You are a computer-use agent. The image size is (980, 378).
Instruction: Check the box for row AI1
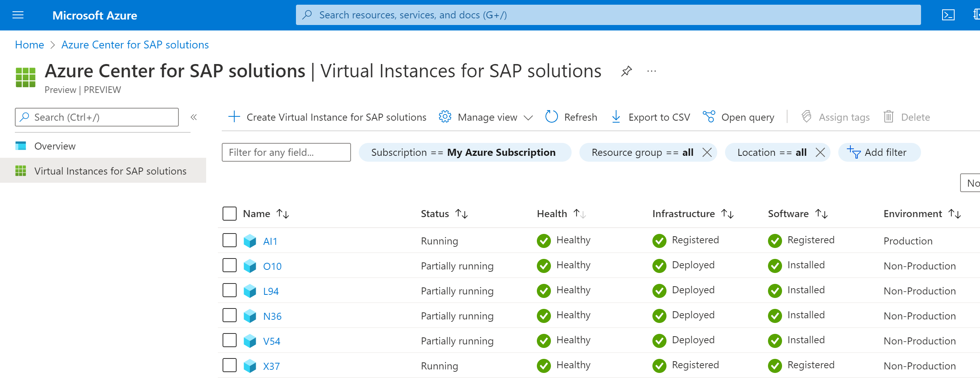point(230,240)
